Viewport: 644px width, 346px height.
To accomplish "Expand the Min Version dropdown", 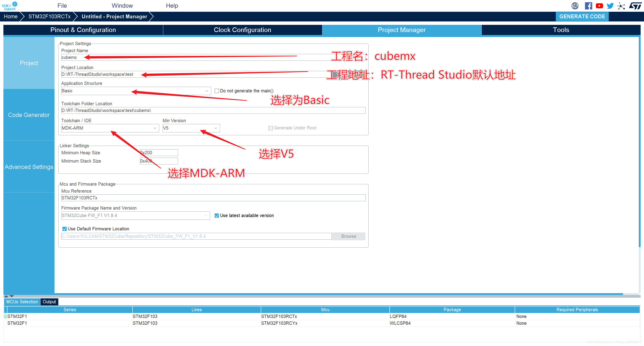I will click(215, 128).
